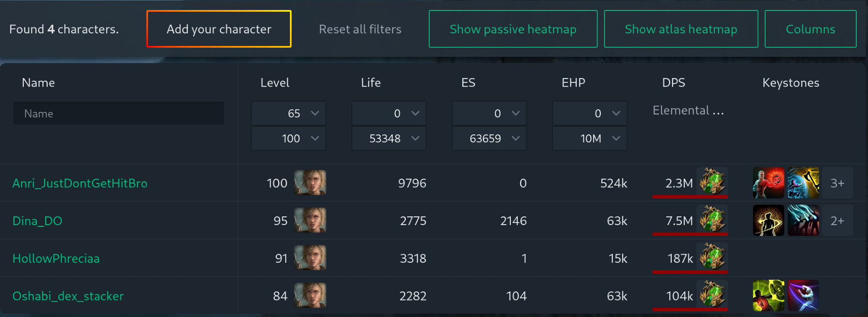Open the maximum Life dropdown showing 53348
868x317 pixels.
pos(389,138)
